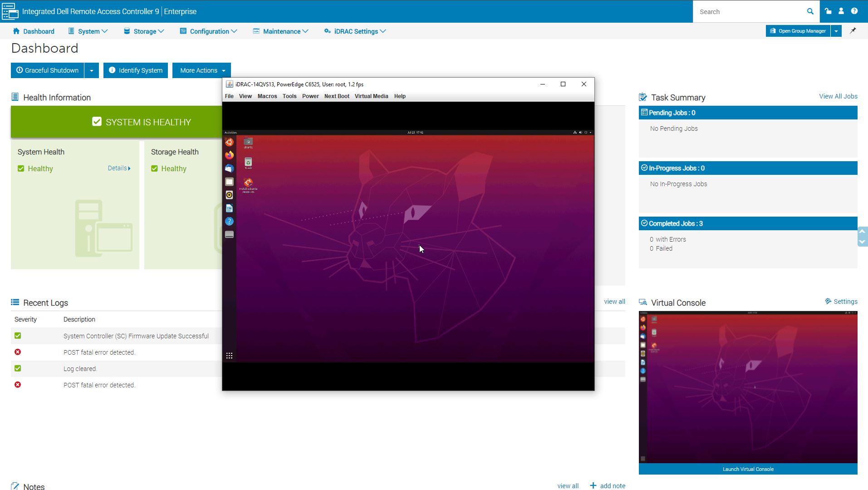The height and width of the screenshot is (490, 868).
Task: Open Ubuntu Help icon in the dock
Action: click(229, 222)
